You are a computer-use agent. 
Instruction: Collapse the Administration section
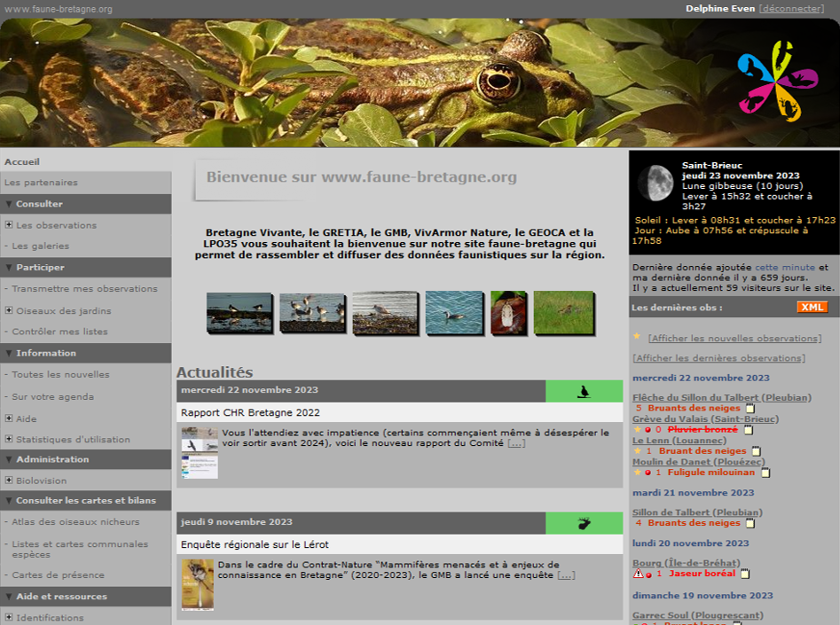9,459
